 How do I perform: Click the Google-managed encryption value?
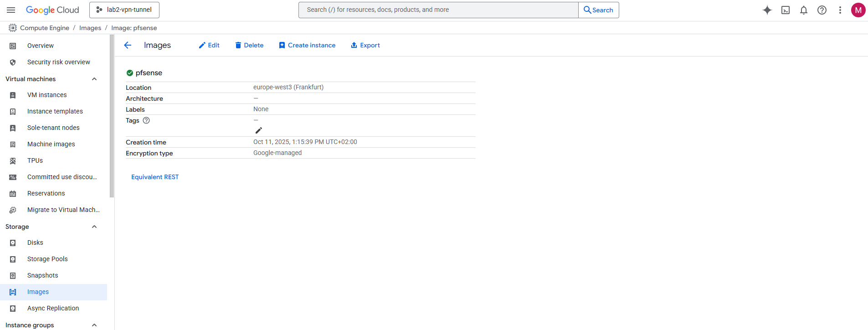pos(277,153)
